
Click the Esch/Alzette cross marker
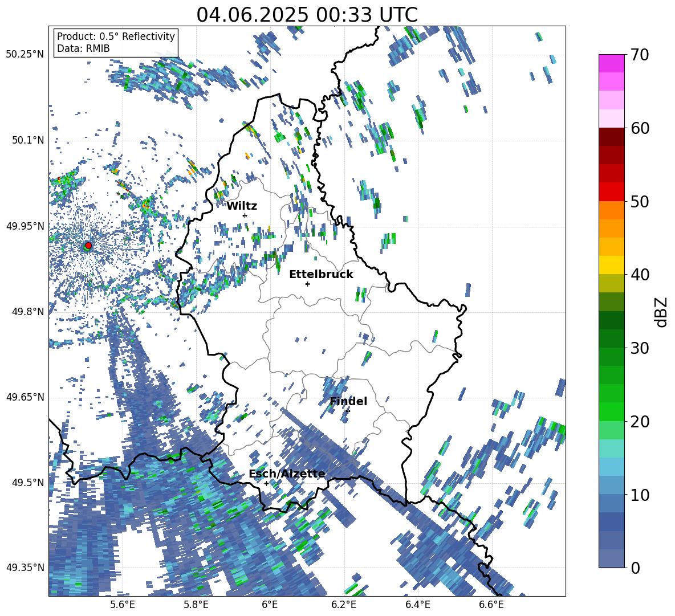tap(266, 483)
